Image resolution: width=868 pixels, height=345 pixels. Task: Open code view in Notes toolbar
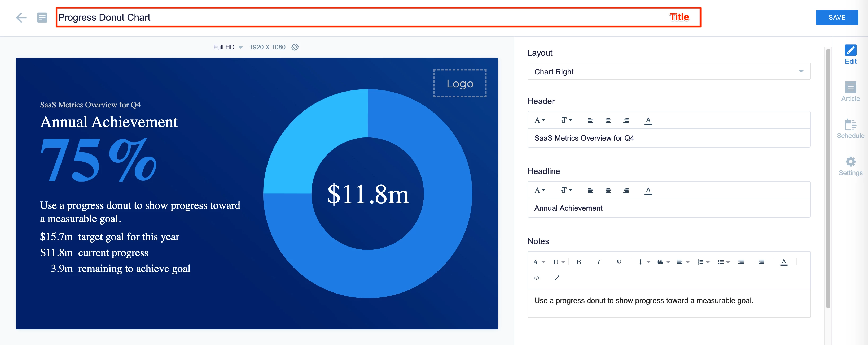click(537, 278)
